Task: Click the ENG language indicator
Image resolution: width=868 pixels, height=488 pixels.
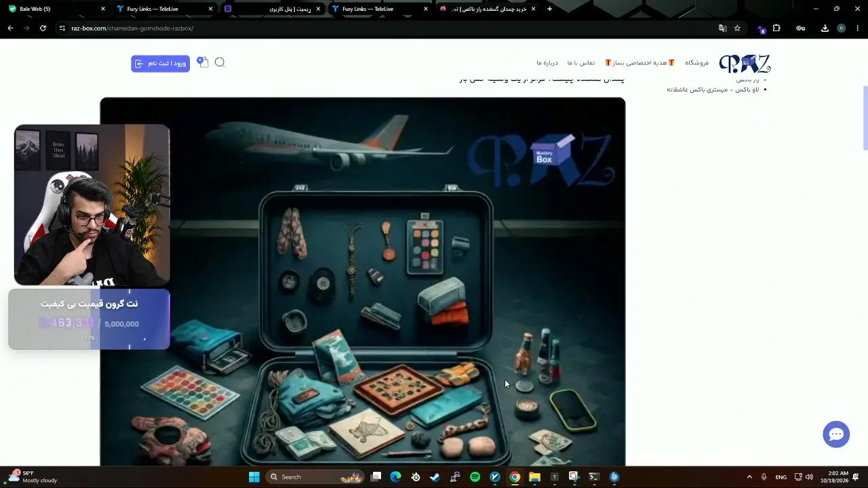Action: click(x=781, y=477)
